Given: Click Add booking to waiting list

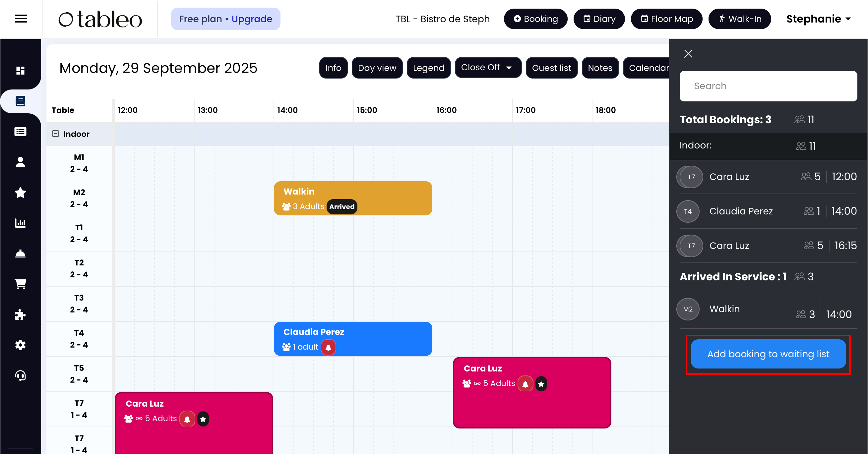Looking at the screenshot, I should 768,354.
